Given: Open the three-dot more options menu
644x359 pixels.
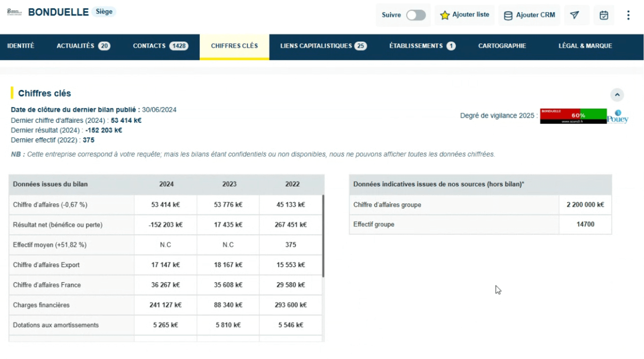Looking at the screenshot, I should tap(628, 15).
